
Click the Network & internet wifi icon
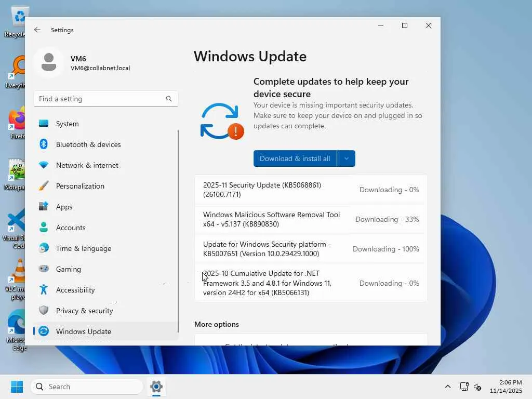pyautogui.click(x=44, y=165)
